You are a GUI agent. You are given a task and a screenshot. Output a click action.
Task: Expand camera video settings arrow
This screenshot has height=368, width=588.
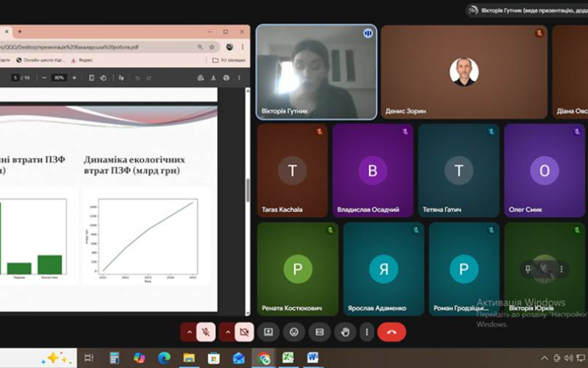[x=227, y=332]
